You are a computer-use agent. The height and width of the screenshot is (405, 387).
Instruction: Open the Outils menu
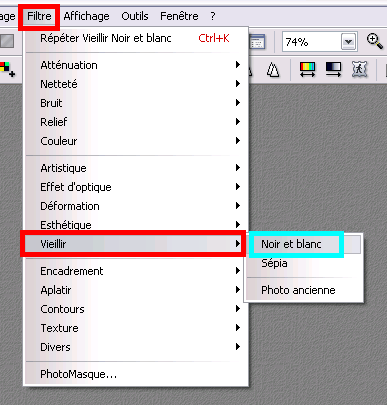tap(135, 16)
